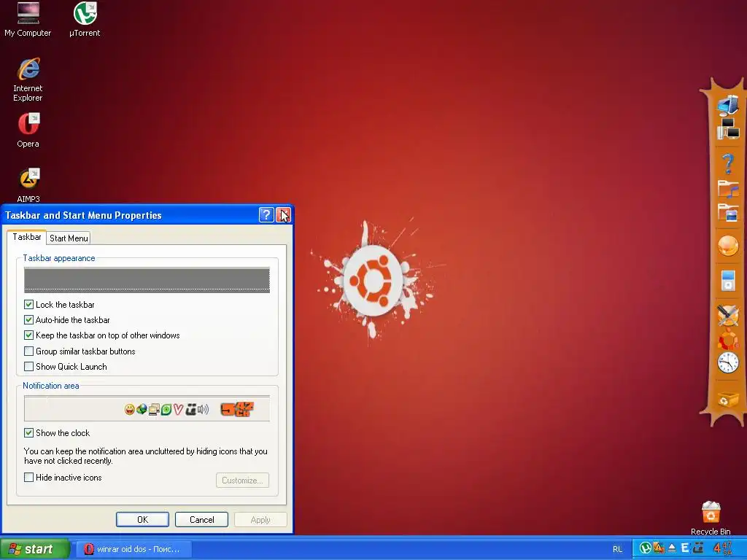
Task: Enable Show Quick Launch
Action: click(x=28, y=366)
